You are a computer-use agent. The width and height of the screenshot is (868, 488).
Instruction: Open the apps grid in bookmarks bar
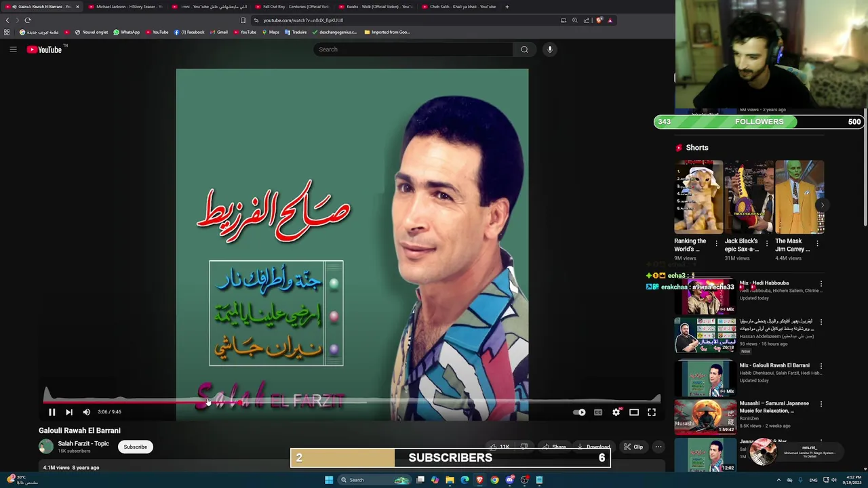7,32
